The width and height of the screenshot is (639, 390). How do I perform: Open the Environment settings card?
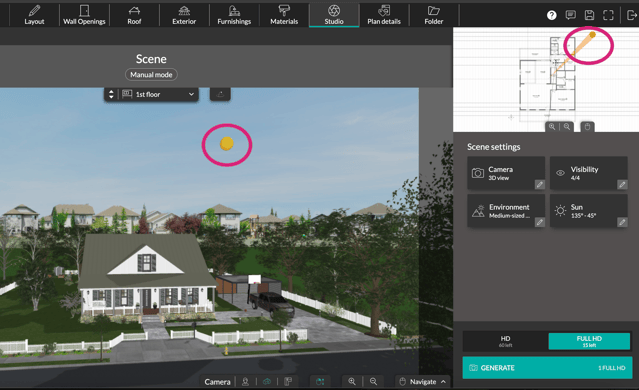506,211
